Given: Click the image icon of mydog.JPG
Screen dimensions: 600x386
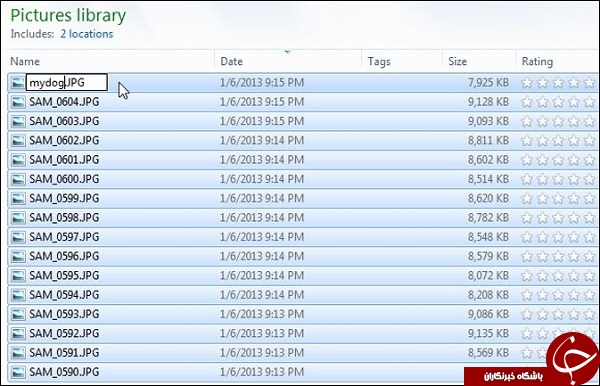Looking at the screenshot, I should (18, 82).
